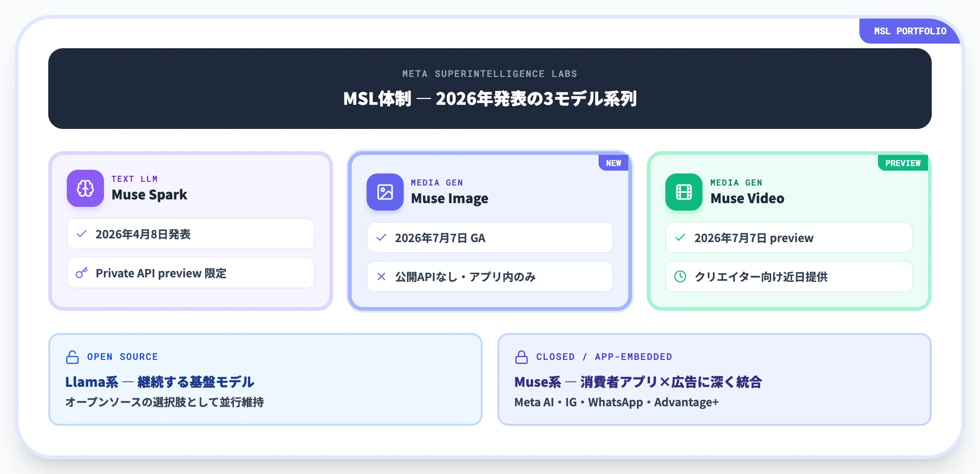Screen dimensions: 980x474
Task: Click the OPEN SOURCE label
Action: point(122,357)
